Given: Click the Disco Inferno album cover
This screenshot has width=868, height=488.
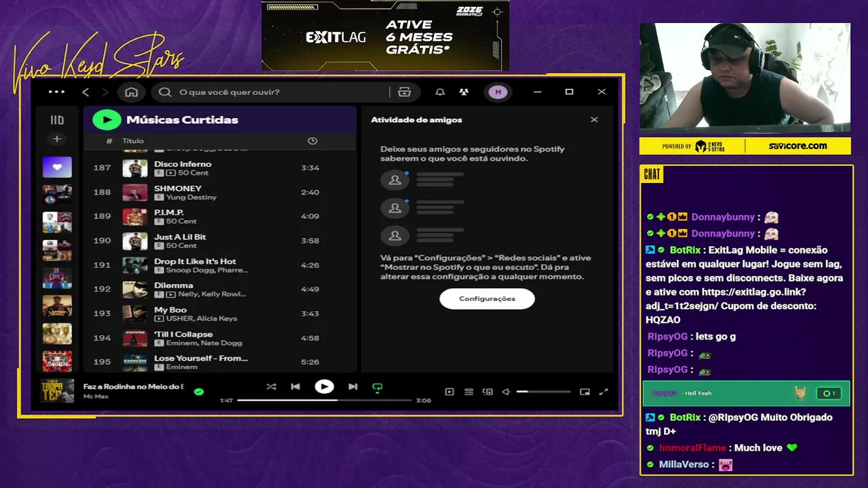Looking at the screenshot, I should (x=135, y=168).
